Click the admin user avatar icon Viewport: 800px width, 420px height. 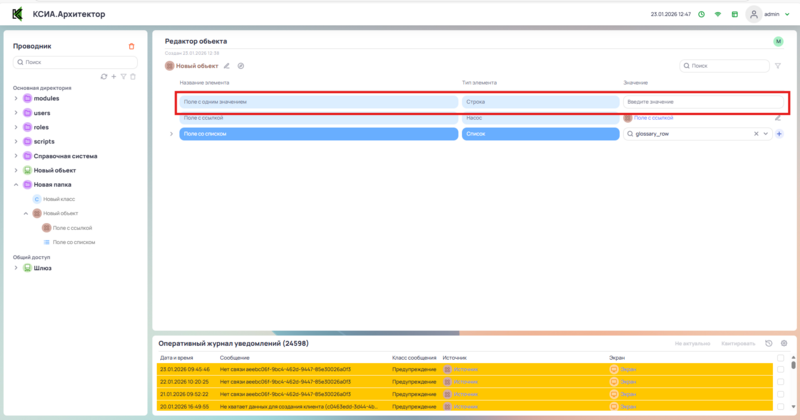[x=754, y=14]
